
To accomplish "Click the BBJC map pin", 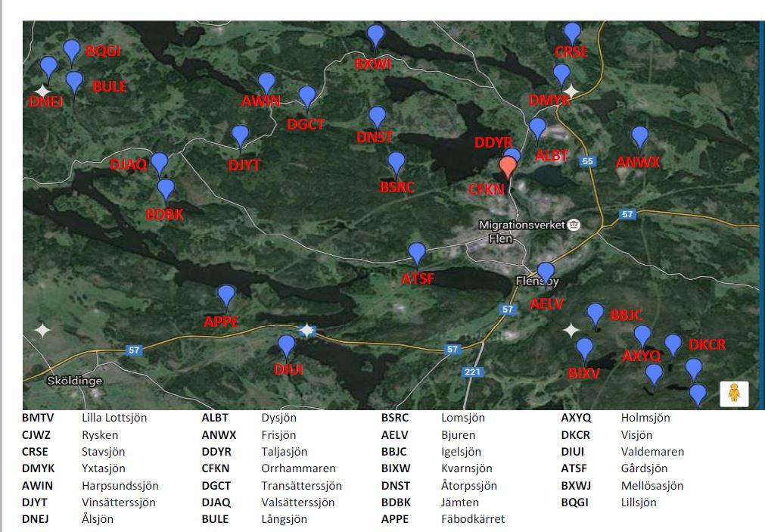I will click(x=596, y=314).
